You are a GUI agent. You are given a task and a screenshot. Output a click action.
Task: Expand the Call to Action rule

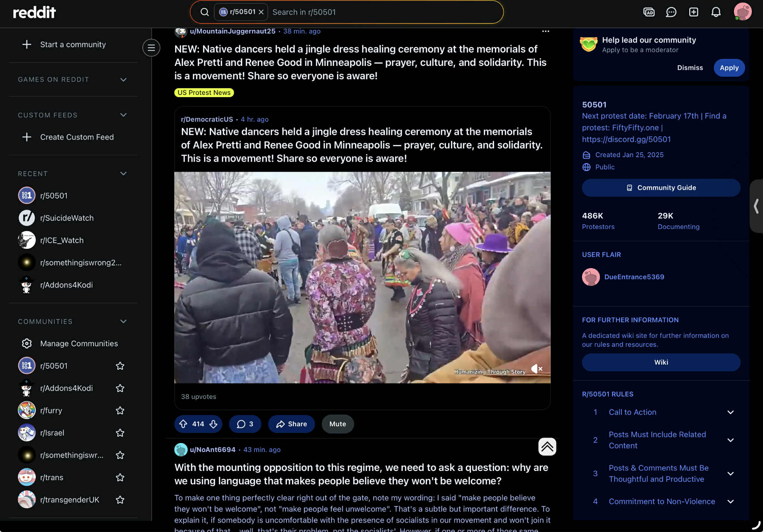[730, 412]
